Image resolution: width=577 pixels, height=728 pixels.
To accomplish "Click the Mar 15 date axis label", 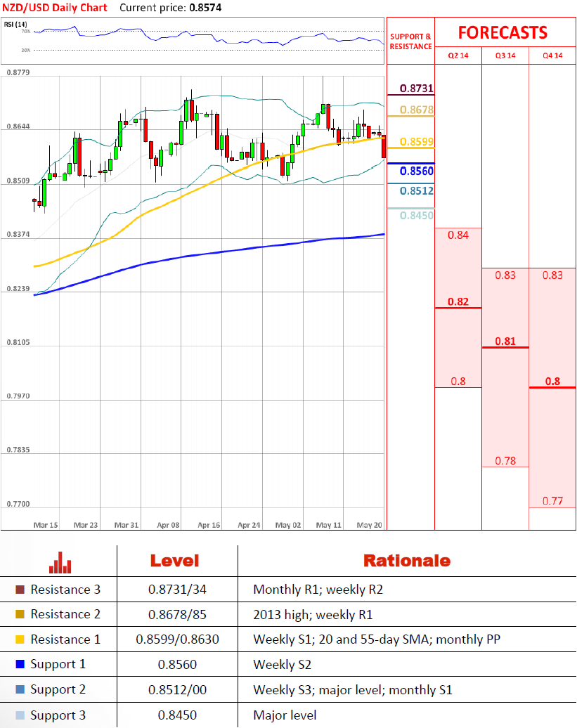I will point(46,525).
